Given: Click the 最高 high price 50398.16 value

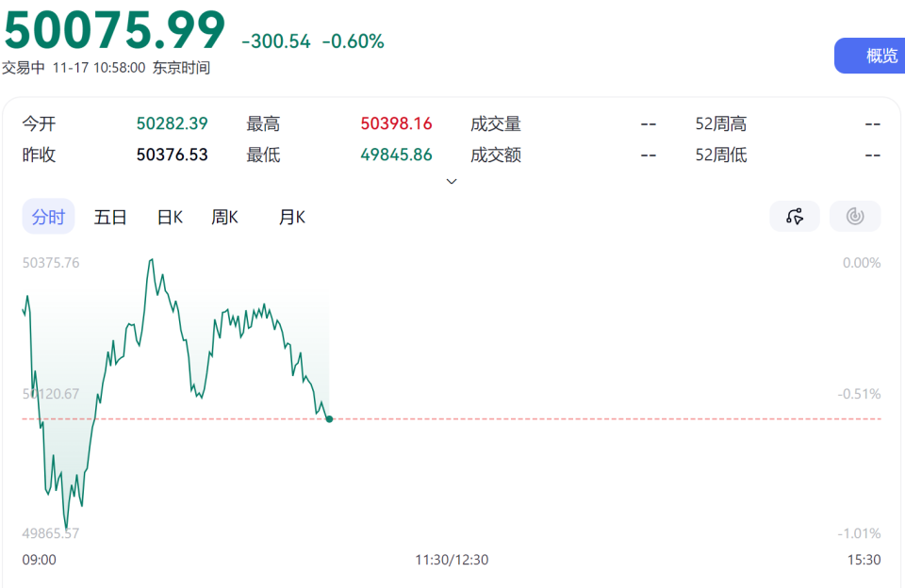Looking at the screenshot, I should pyautogui.click(x=397, y=123).
